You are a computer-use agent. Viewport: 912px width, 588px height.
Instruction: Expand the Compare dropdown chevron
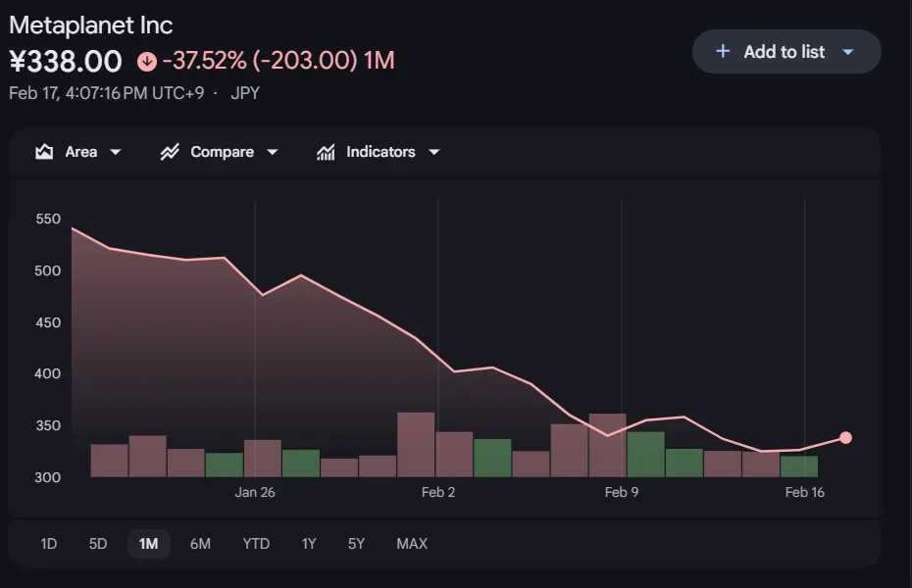click(x=272, y=152)
